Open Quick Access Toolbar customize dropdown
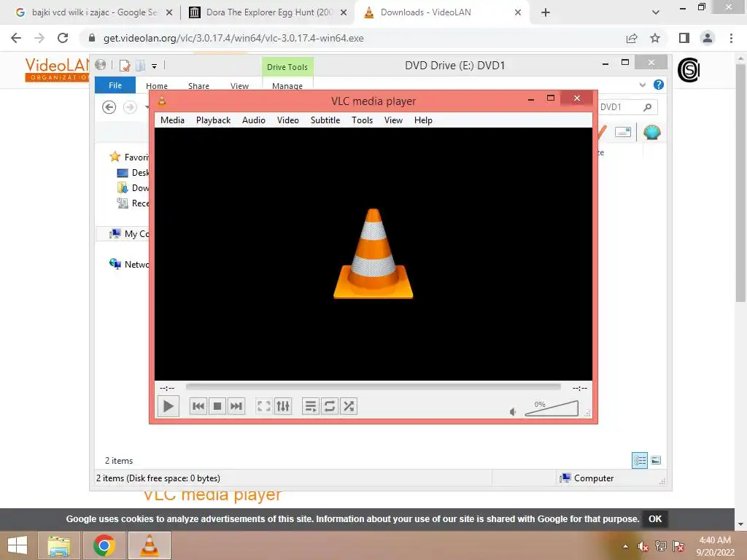The height and width of the screenshot is (560, 747). coord(155,66)
